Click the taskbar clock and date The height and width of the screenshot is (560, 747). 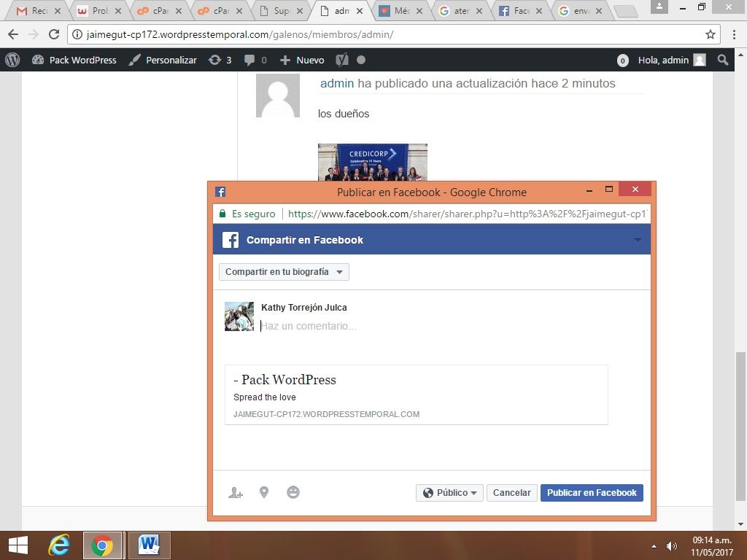(x=712, y=546)
